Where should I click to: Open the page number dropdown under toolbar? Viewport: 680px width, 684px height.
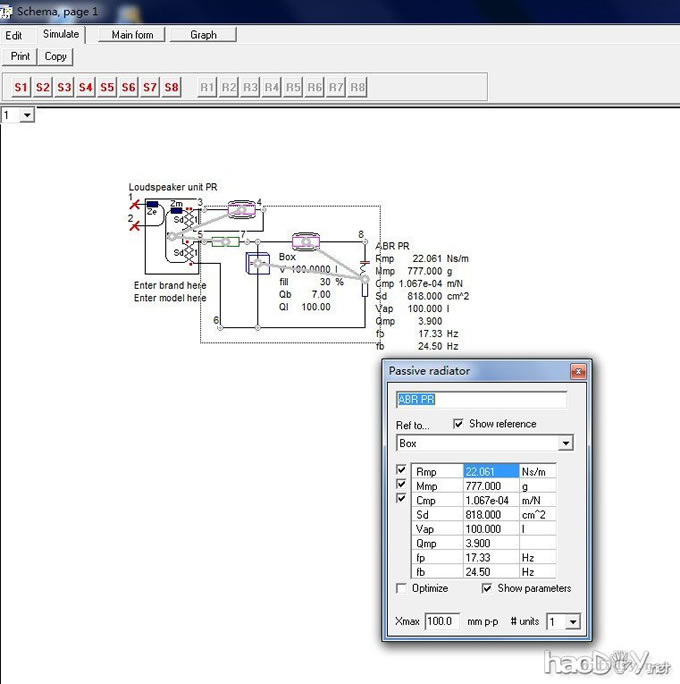26,116
